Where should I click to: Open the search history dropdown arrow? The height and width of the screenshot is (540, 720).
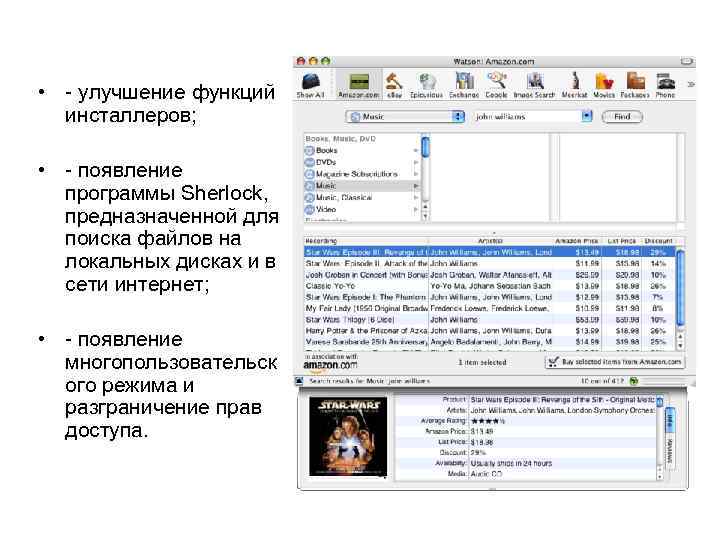tap(587, 116)
